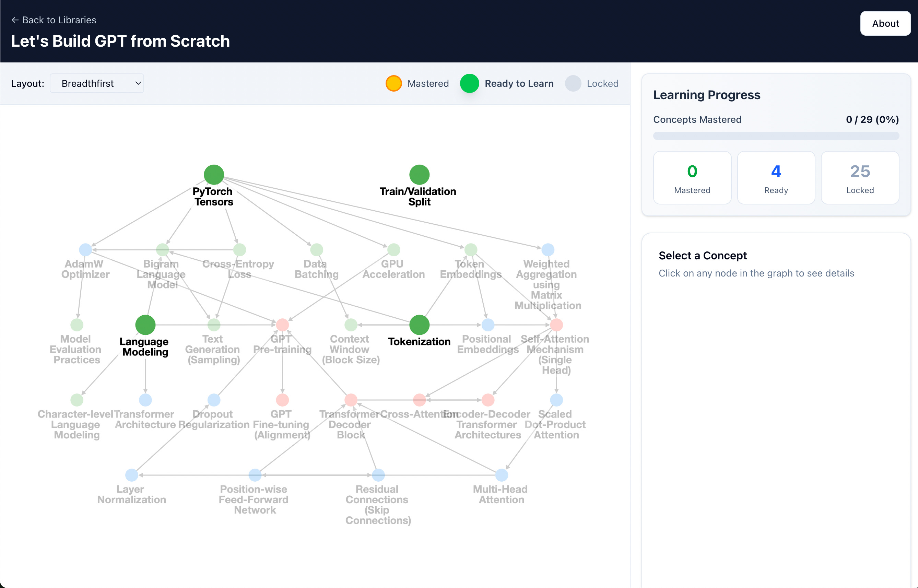Screen dimensions: 918x588
Task: Click the Scaled Dot-Product Attention node
Action: tap(556, 400)
